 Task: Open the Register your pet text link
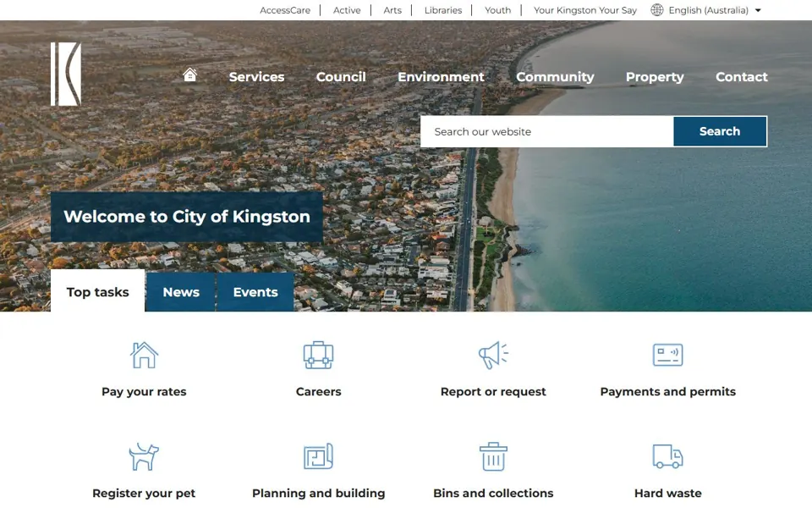144,493
